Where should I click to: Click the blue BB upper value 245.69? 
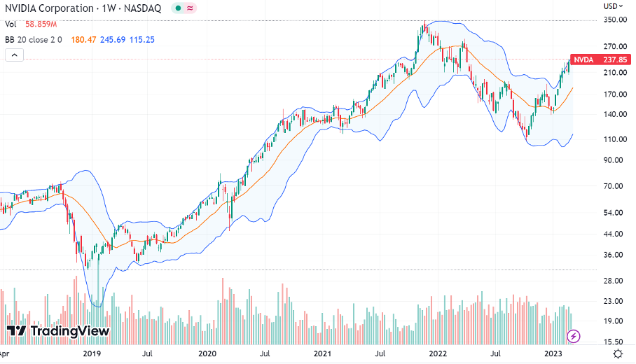[x=118, y=39]
